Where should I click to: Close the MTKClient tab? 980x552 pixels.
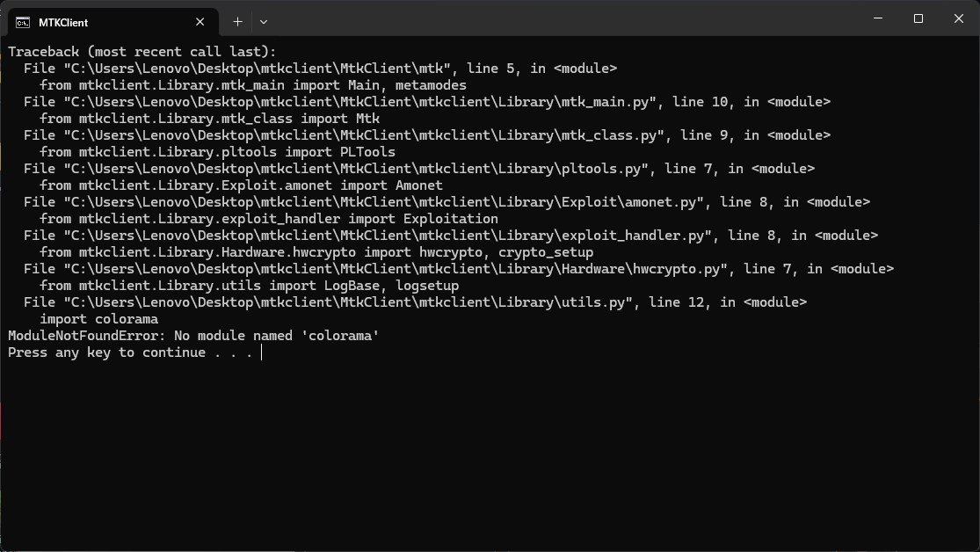coord(200,22)
